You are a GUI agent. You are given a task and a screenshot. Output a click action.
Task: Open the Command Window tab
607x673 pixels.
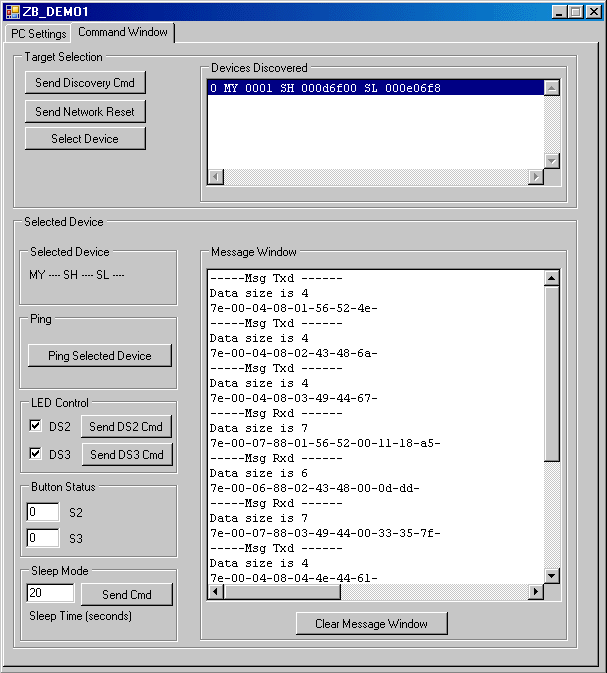[x=123, y=32]
